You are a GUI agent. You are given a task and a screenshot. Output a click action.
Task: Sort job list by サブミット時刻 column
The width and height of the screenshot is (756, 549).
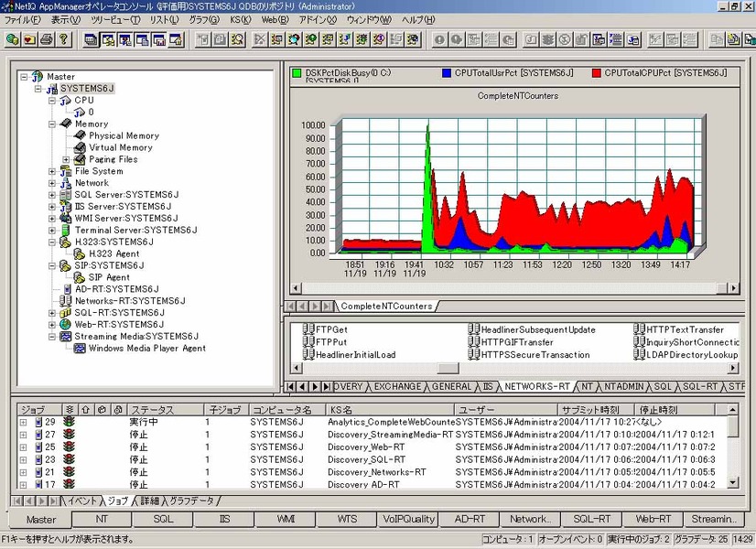click(596, 410)
